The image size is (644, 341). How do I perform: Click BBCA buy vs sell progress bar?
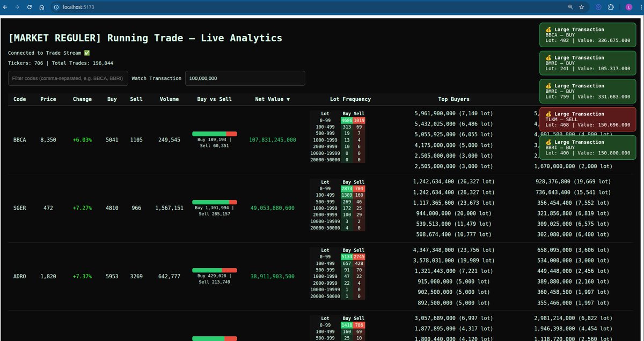click(215, 134)
